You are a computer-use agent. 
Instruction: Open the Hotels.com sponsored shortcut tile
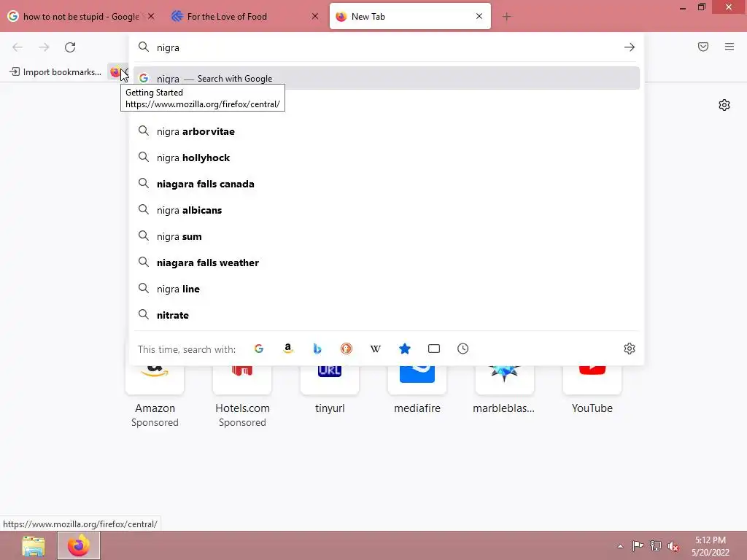pyautogui.click(x=242, y=396)
